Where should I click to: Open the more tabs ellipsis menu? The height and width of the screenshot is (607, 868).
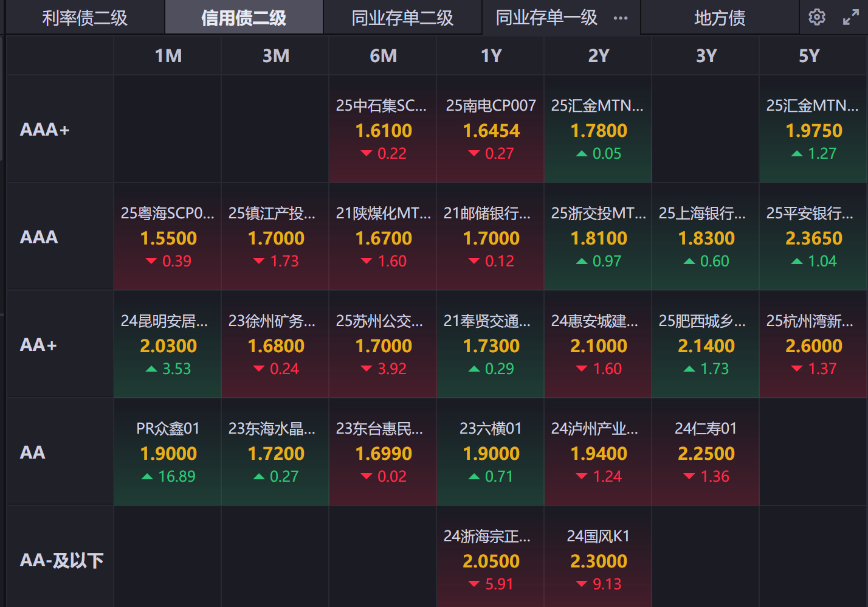(621, 18)
